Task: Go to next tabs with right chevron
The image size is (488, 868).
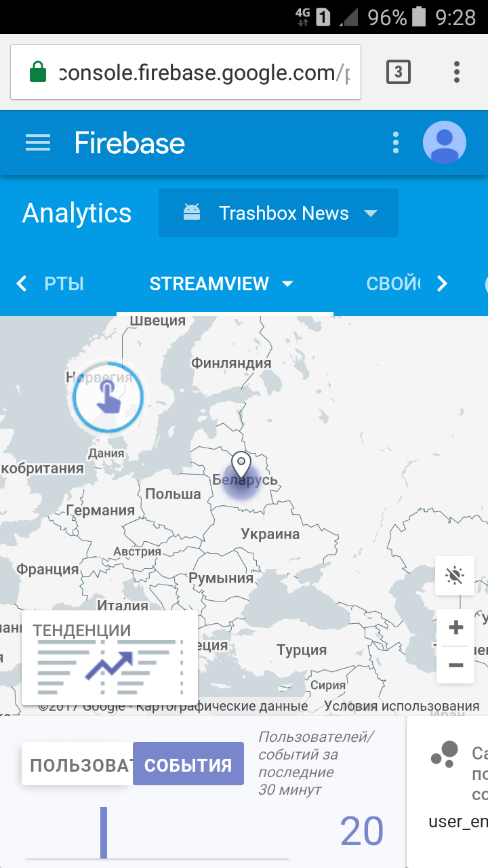Action: 442,283
